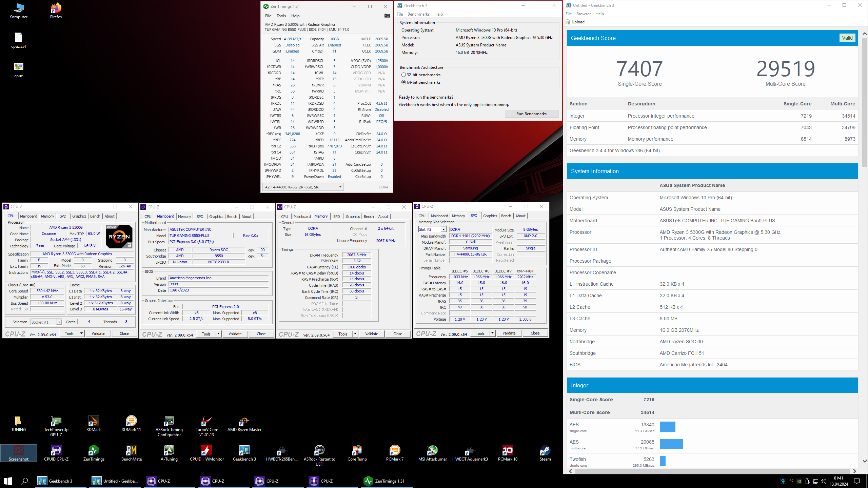Switch to Graphics tab in CPU-Z Mainboard window
The height and width of the screenshot is (488, 868).
click(x=216, y=217)
